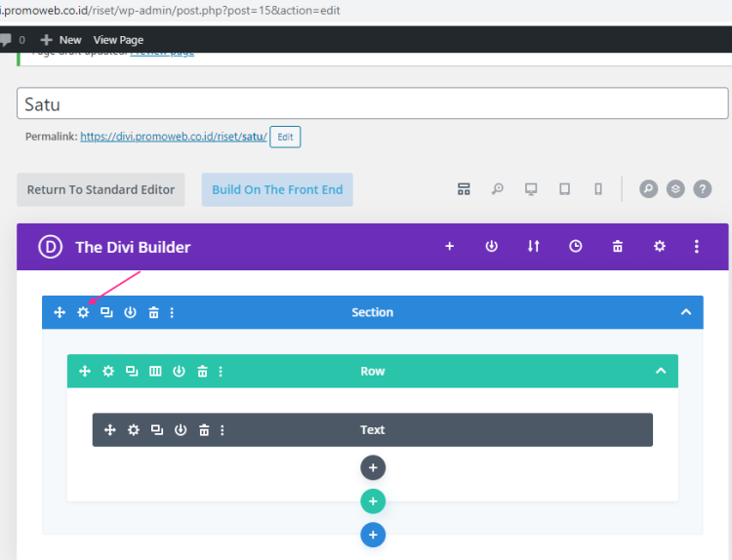
Task: Open the layers round button
Action: tap(675, 189)
